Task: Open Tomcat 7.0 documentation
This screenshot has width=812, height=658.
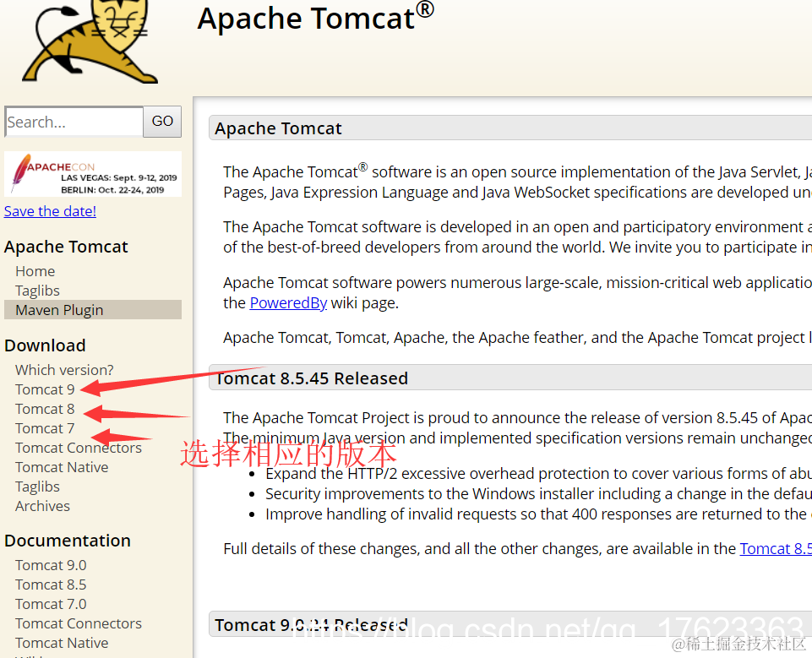Action: coord(51,604)
